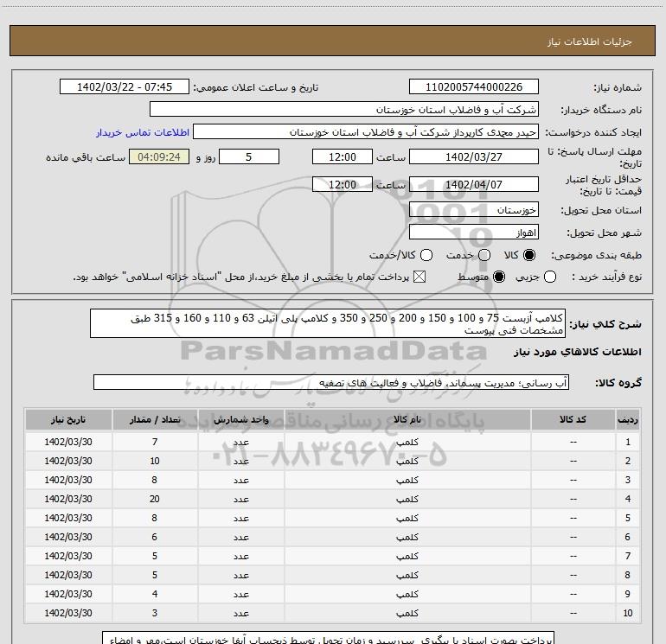This screenshot has height=644, width=666.
Task: Click the date 1402/03/30 in row 8
Action: [68, 575]
